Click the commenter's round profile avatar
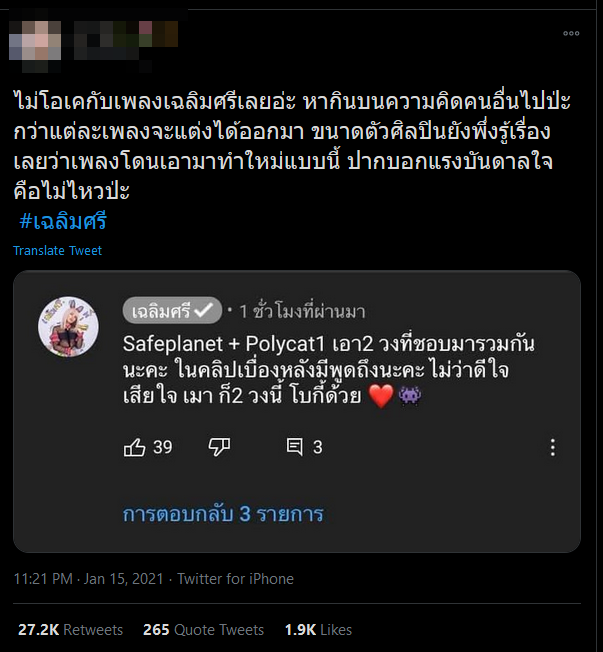Screen dimensions: 603x652 coord(67,327)
